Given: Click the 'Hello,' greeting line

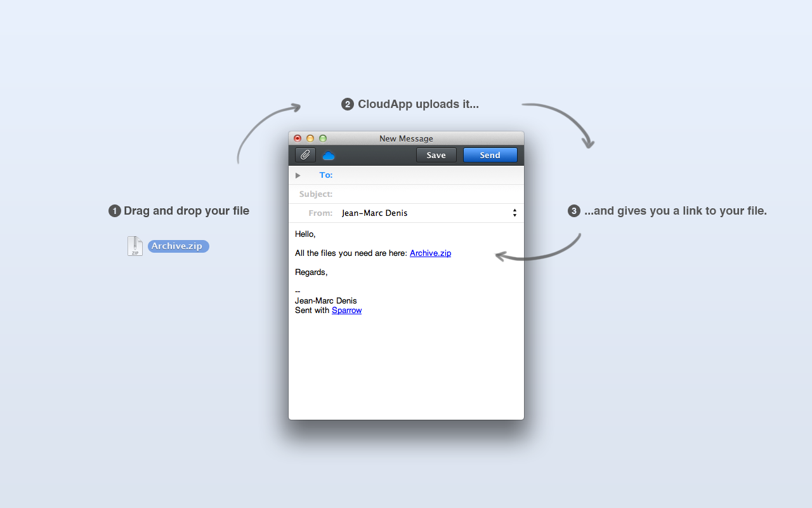Looking at the screenshot, I should (305, 234).
